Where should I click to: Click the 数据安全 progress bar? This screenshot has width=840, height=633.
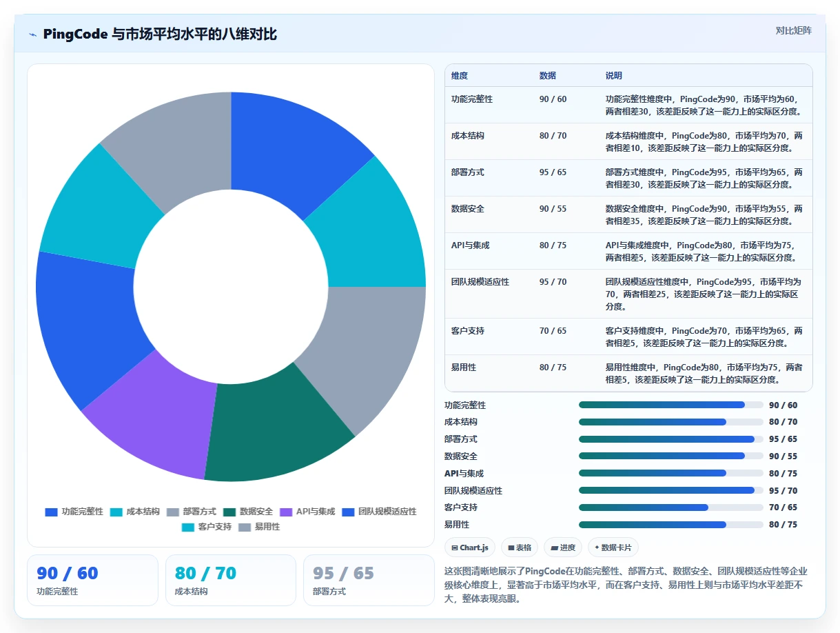(x=671, y=456)
